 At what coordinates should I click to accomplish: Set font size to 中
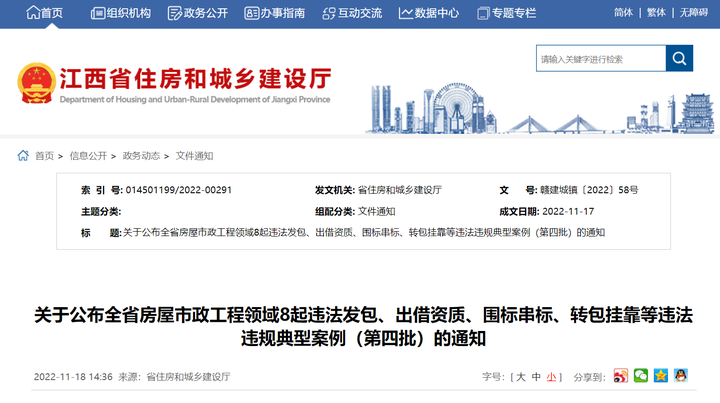(x=536, y=377)
